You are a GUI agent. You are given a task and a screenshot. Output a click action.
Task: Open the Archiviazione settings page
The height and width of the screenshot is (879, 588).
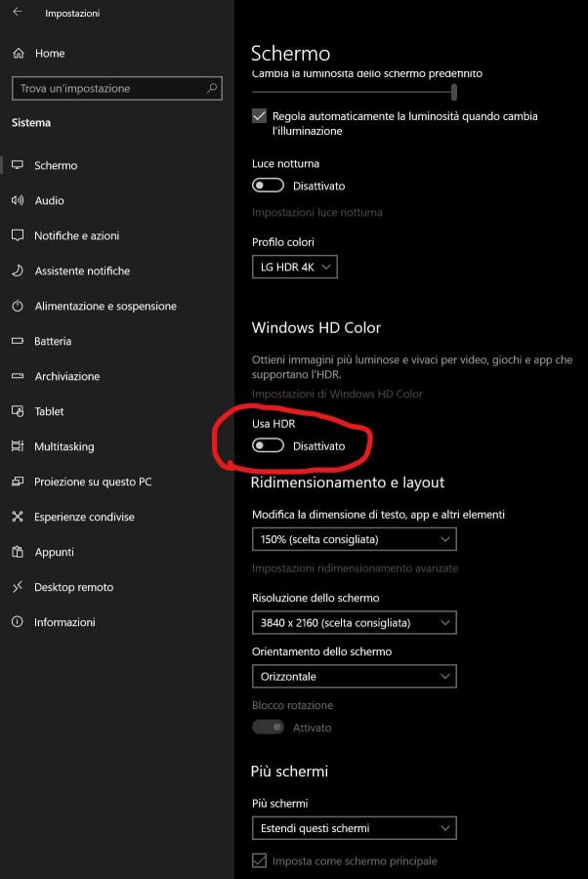tap(66, 376)
